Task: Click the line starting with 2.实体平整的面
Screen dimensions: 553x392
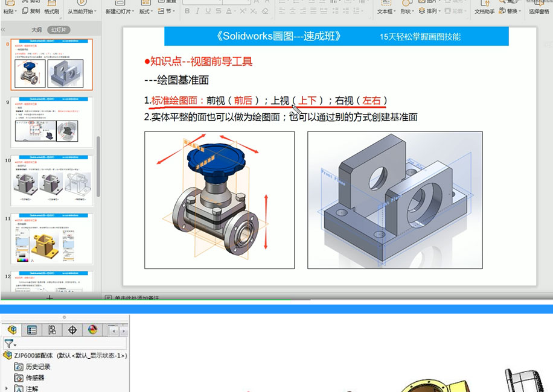Action: coord(281,117)
